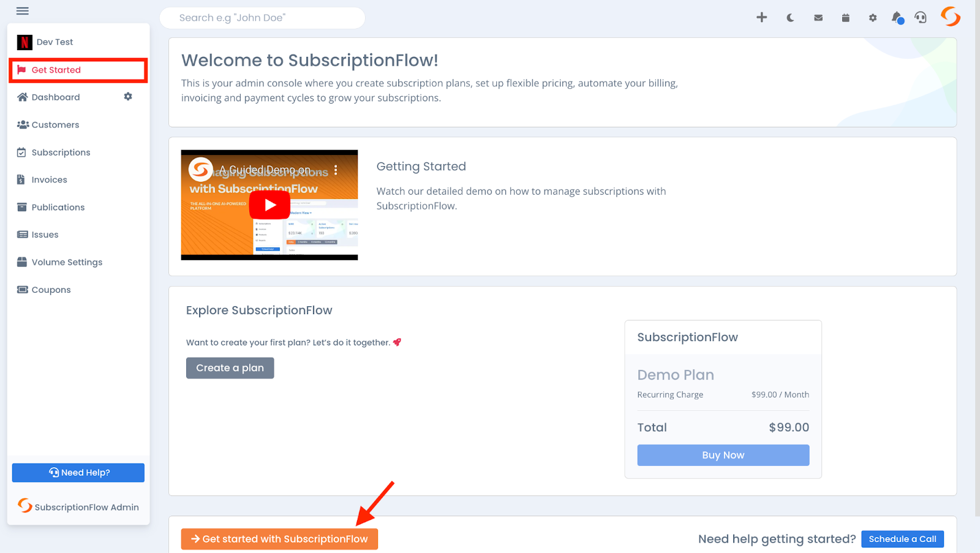Image resolution: width=980 pixels, height=553 pixels.
Task: Open settings gear icon in top bar
Action: 873,18
